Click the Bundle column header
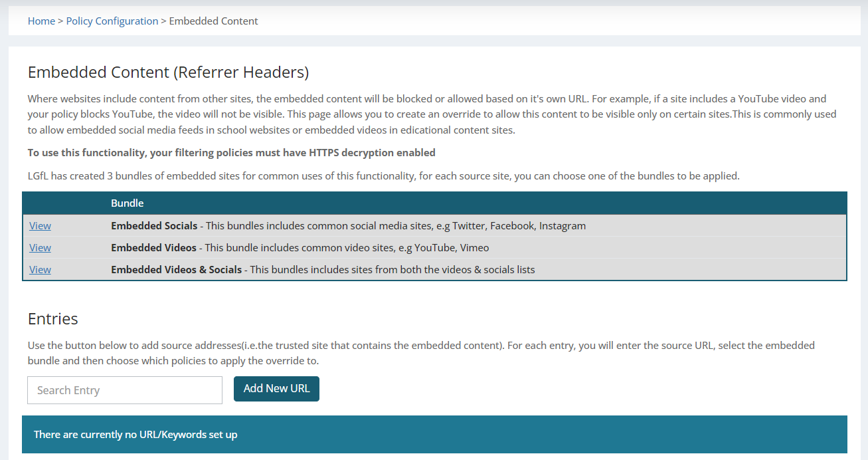Viewport: 868px width, 460px height. tap(128, 203)
